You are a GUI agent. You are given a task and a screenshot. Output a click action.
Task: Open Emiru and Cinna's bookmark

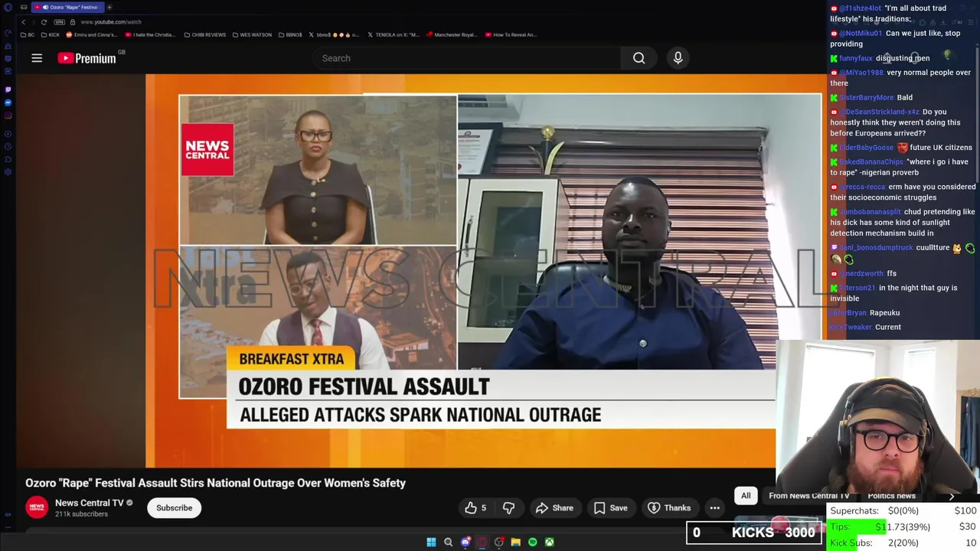tap(91, 34)
